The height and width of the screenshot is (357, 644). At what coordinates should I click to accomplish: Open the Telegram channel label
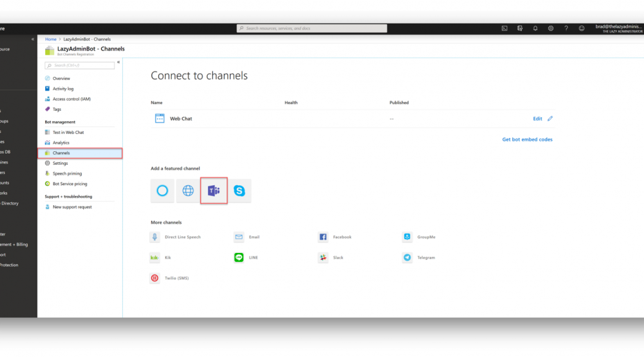coord(426,258)
